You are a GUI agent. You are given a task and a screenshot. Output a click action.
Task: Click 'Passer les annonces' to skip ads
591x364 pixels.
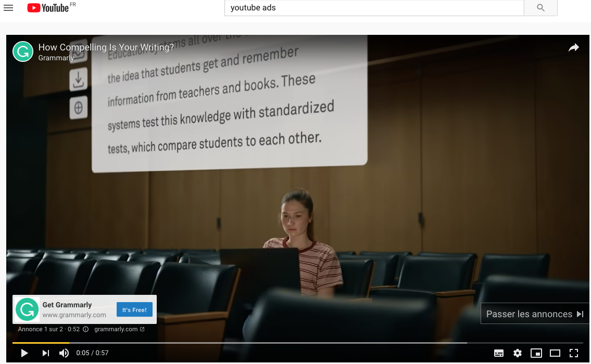click(x=535, y=314)
